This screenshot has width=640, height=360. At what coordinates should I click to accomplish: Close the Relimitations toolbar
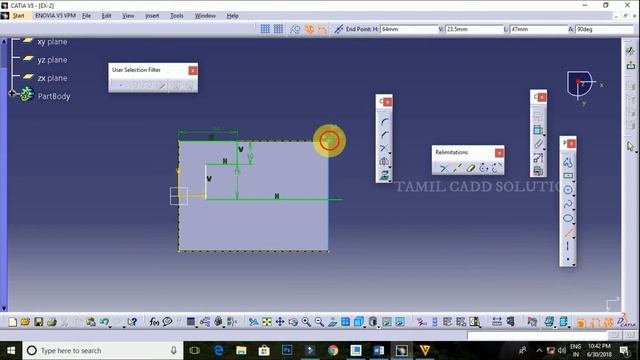499,153
